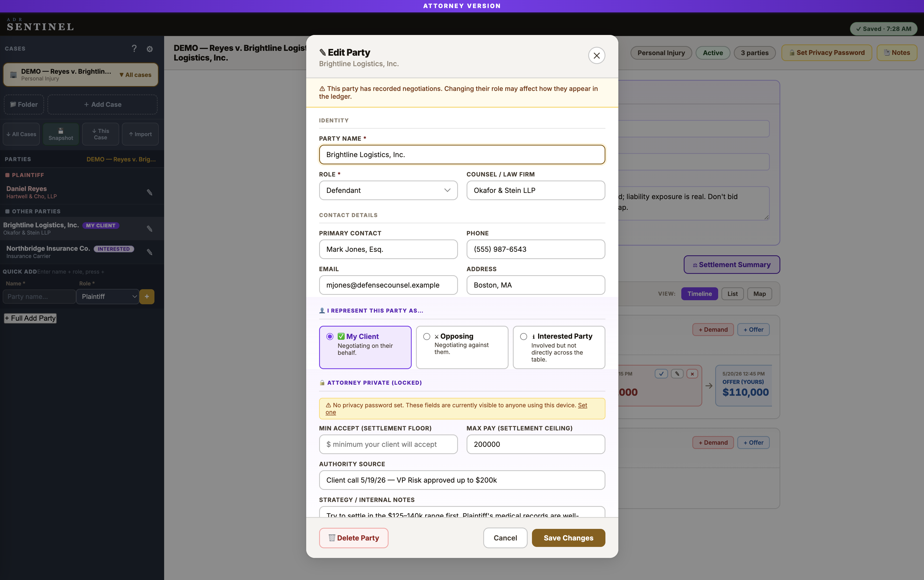Click the upper + Offer button
Viewport: 924px width, 580px height.
pyautogui.click(x=753, y=330)
